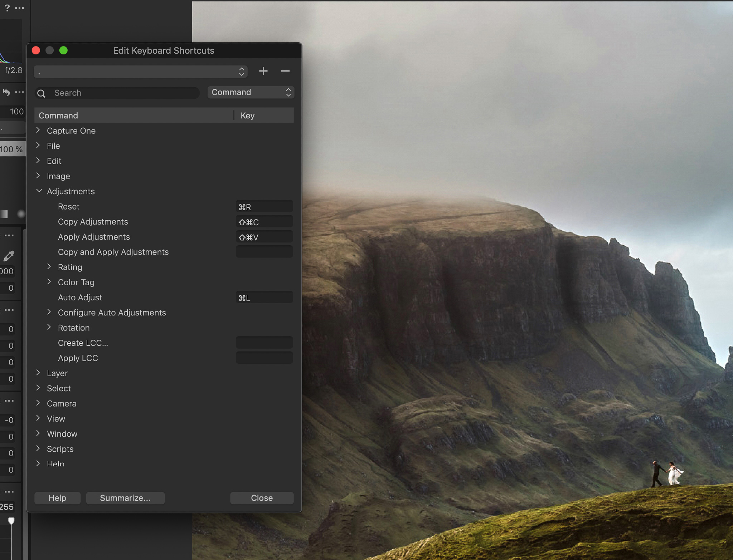Click the ellipsis menu above the eyedropper tool

click(9, 235)
